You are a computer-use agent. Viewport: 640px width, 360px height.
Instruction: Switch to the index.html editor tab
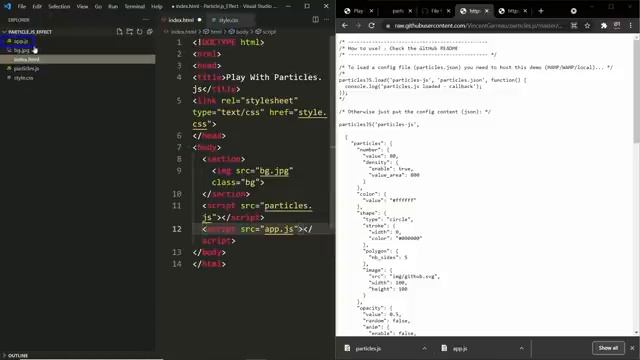pos(181,20)
